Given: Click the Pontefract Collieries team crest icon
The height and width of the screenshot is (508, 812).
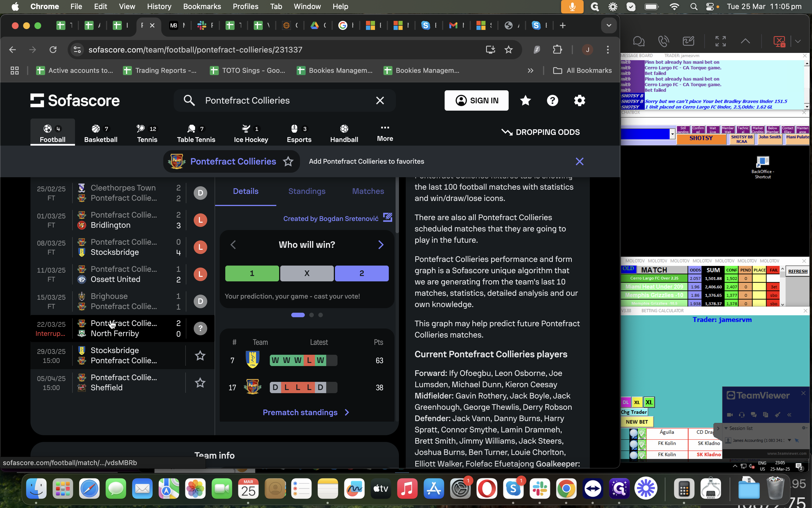Looking at the screenshot, I should 176,161.
